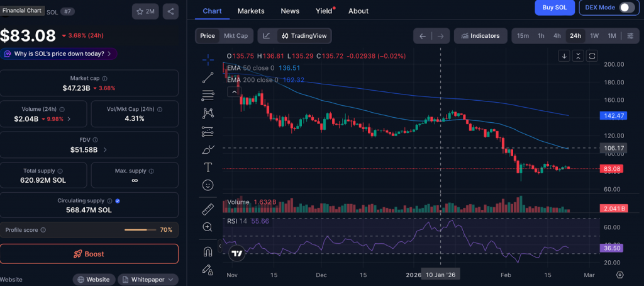Switch to the Yield tab
The image size is (644, 286).
[324, 11]
